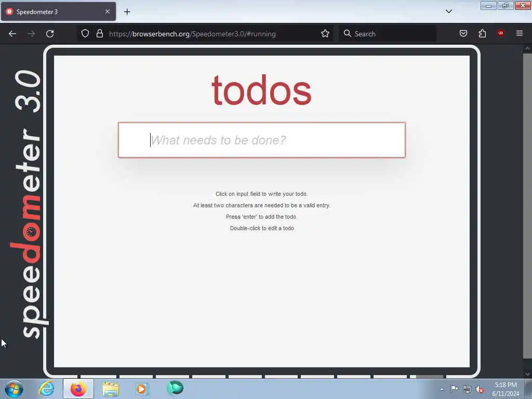The image size is (532, 399).
Task: Open the Firefox hamburger application menu
Action: 520,33
